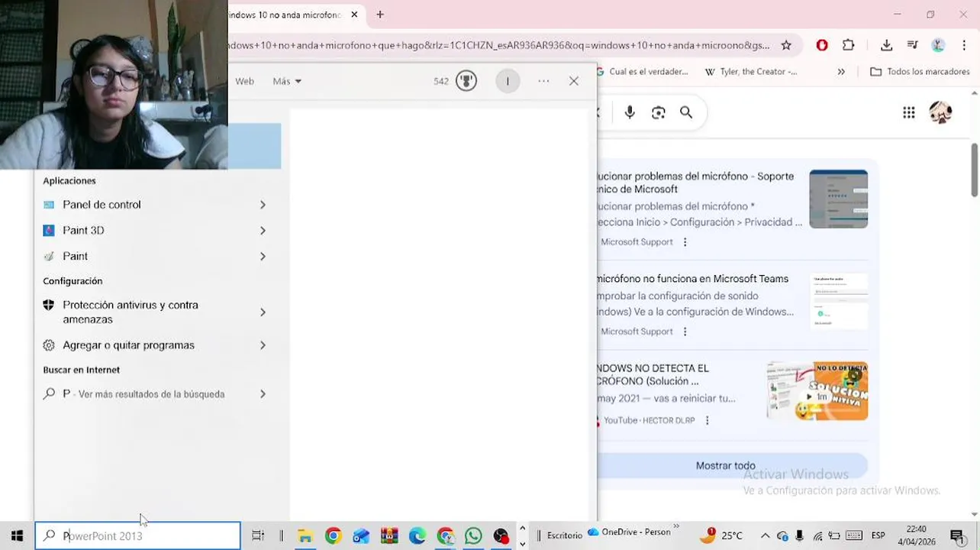Screen dimensions: 980x550
Task: Open File Explorer from the taskbar
Action: pyautogui.click(x=305, y=536)
